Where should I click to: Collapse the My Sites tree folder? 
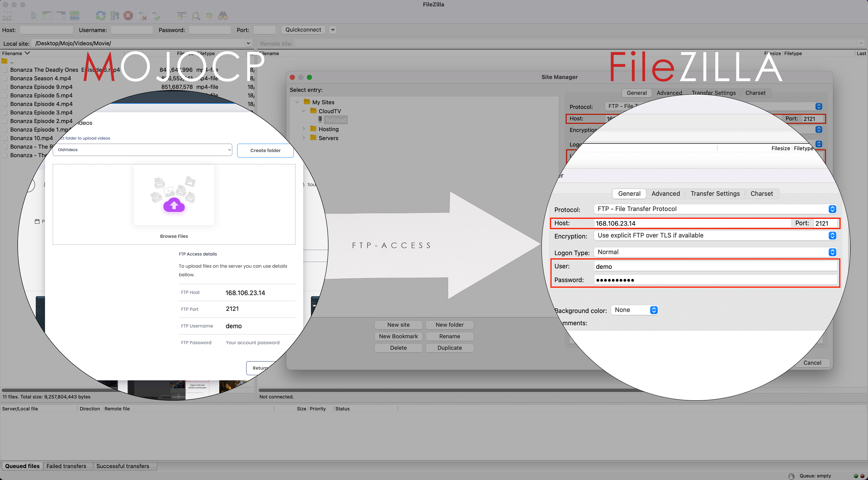pos(297,102)
